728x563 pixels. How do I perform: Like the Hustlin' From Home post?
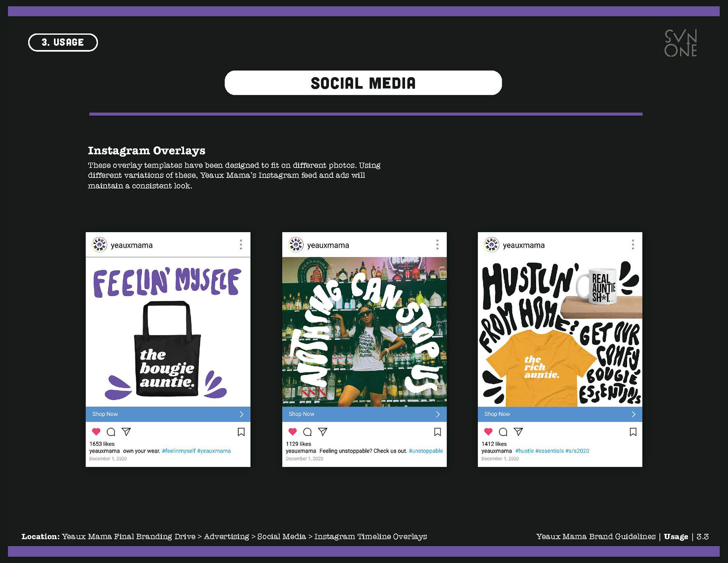(x=488, y=432)
